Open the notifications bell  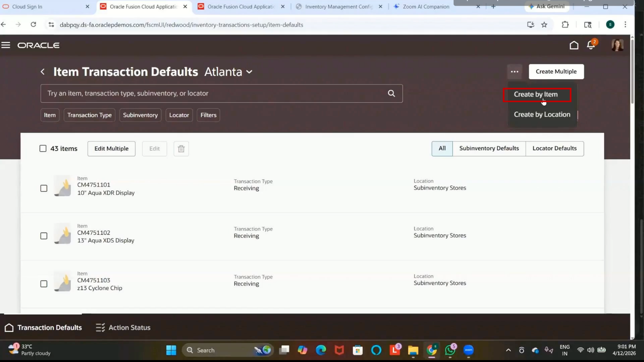coord(591,45)
